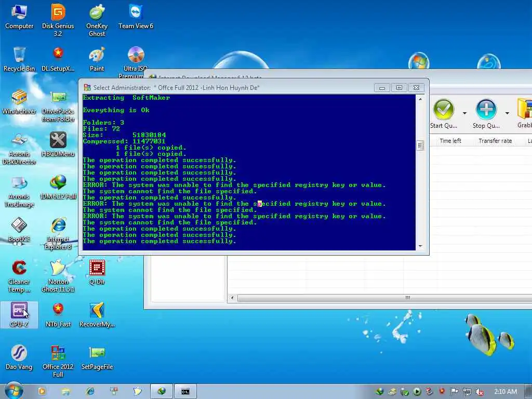Open media player from taskbar
The image size is (532, 399).
[x=42, y=391]
